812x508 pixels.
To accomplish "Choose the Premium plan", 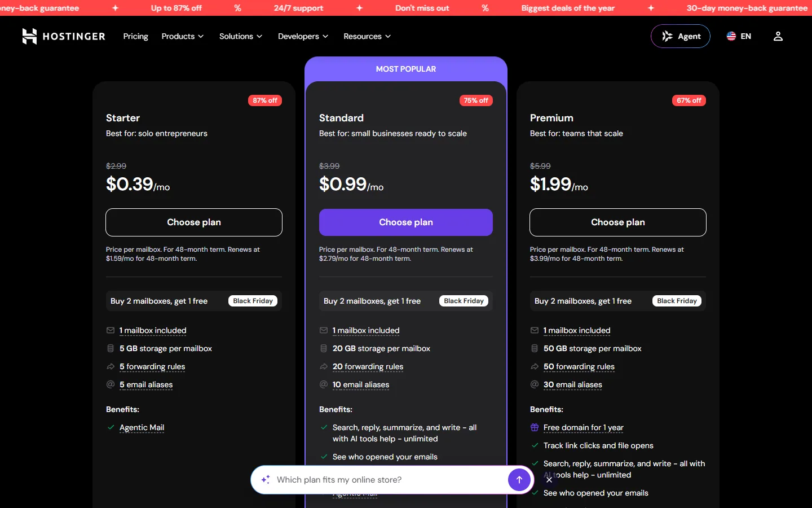I will point(618,222).
